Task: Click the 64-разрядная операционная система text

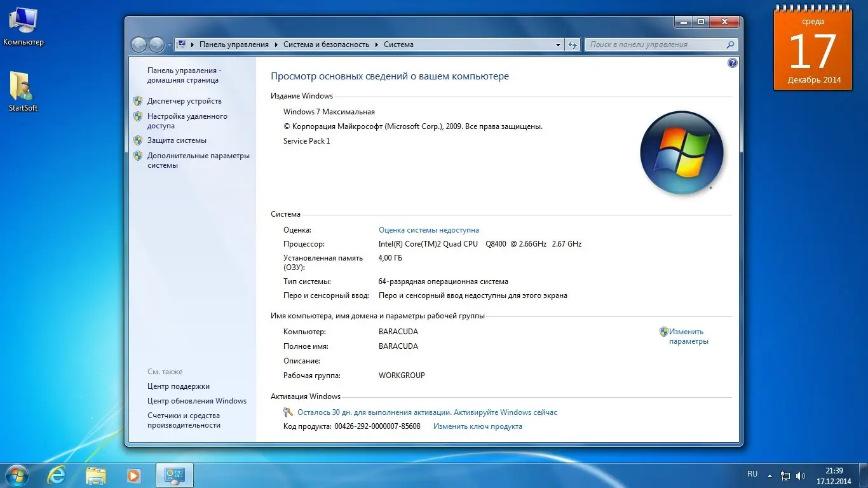Action: pos(444,281)
